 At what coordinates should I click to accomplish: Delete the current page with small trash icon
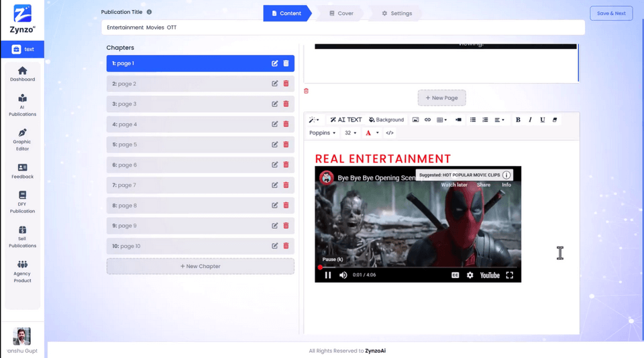pos(306,91)
